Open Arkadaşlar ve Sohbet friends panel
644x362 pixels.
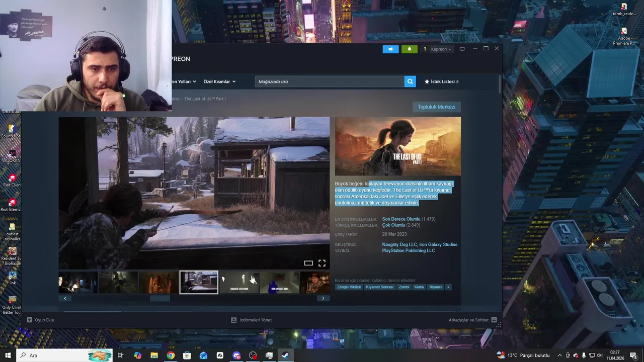click(472, 320)
